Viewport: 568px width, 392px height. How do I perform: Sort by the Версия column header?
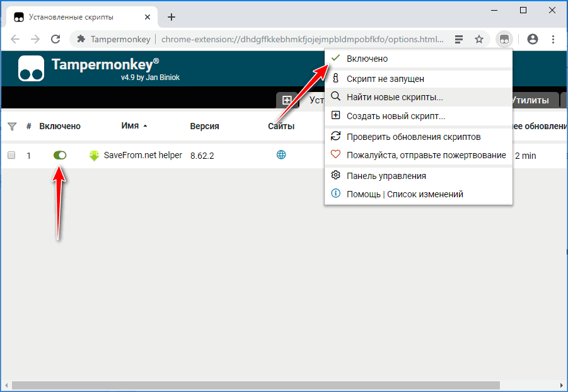pyautogui.click(x=205, y=127)
